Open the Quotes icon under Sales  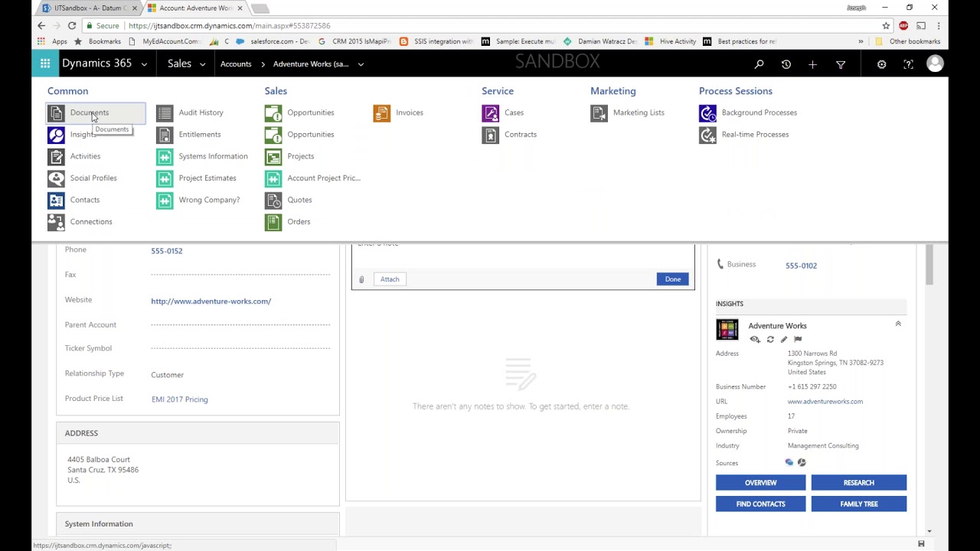point(273,200)
